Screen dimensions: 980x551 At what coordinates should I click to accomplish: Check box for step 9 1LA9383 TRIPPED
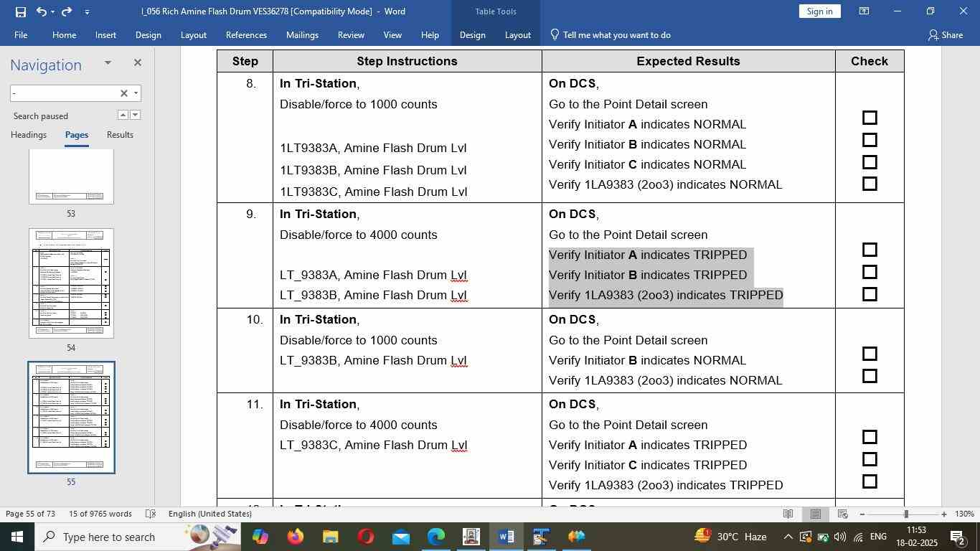click(x=870, y=294)
